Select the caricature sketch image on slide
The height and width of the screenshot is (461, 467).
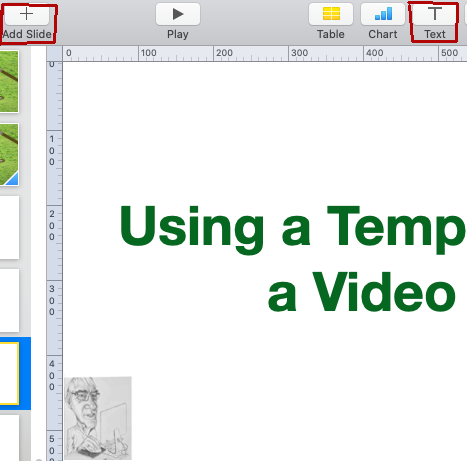click(98, 418)
